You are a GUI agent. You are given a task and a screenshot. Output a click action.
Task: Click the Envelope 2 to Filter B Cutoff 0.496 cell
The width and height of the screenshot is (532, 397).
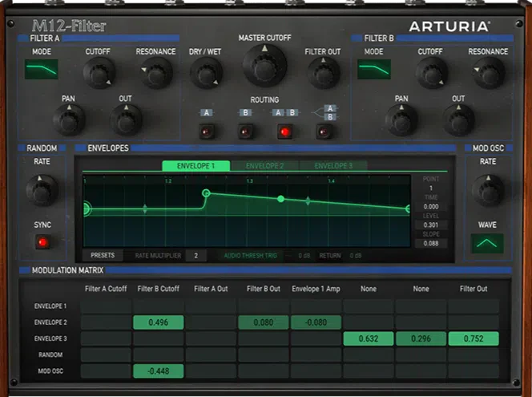point(159,322)
